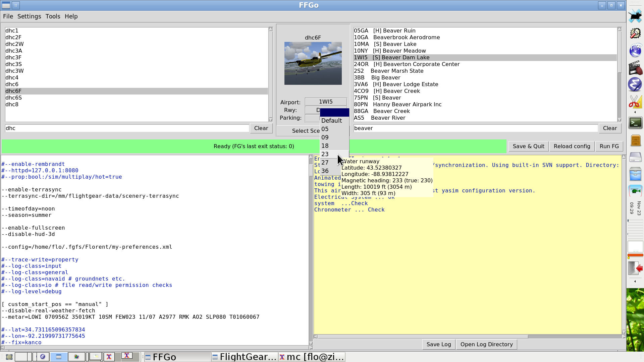The height and width of the screenshot is (362, 644).
Task: Click the Save Log button
Action: [439, 344]
